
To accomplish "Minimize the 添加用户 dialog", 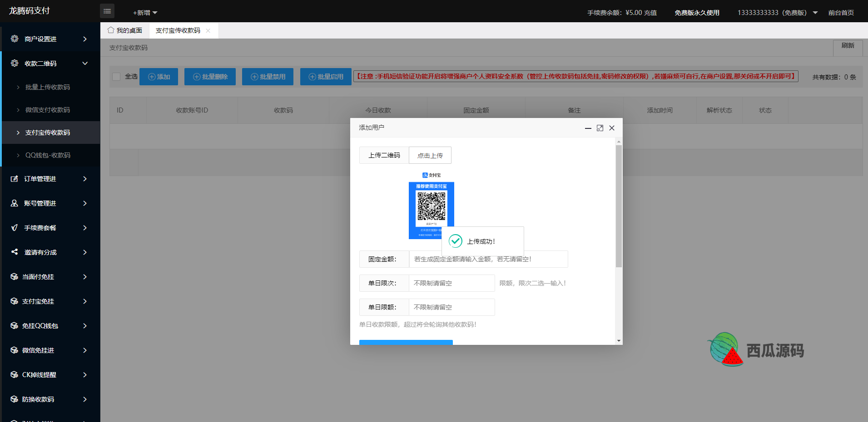I will click(x=588, y=128).
